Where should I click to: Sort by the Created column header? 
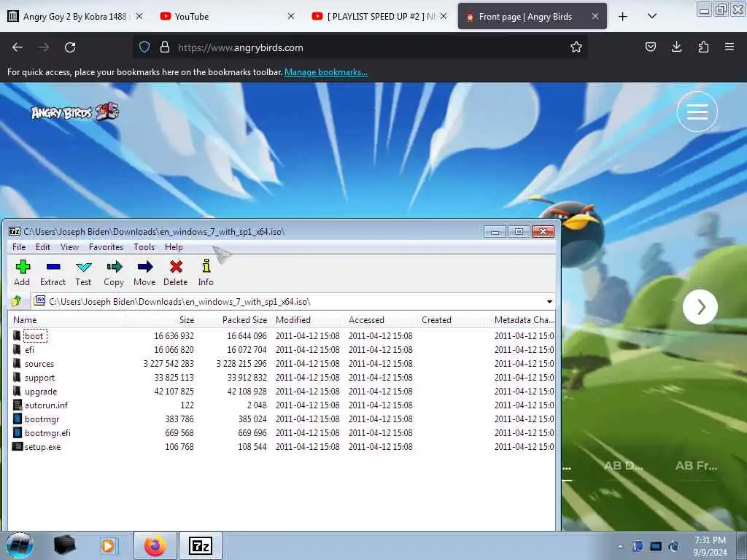pyautogui.click(x=453, y=320)
